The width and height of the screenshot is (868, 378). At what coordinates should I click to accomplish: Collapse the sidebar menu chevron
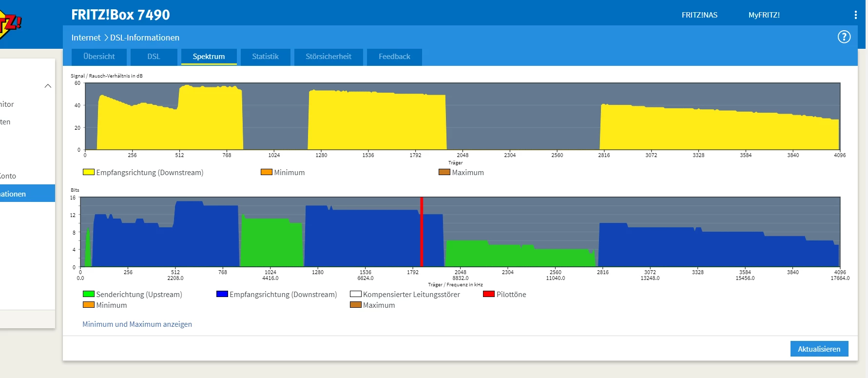point(48,86)
